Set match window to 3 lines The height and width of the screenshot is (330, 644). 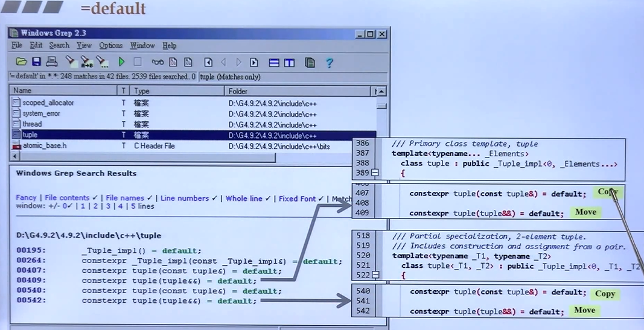point(108,206)
